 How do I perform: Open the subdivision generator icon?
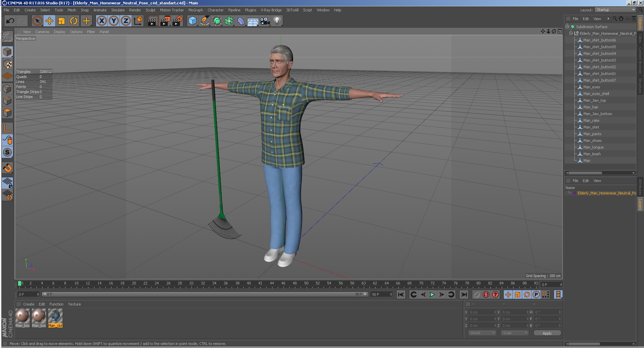[x=217, y=21]
